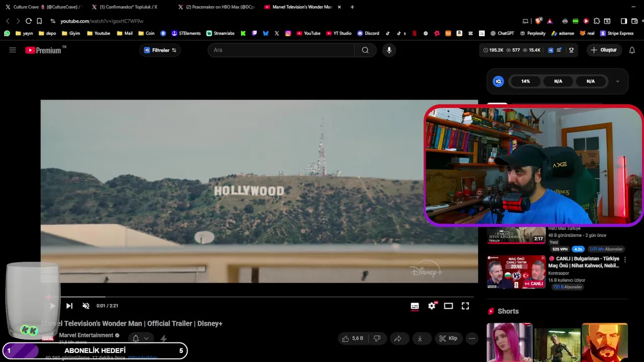Dislike the Wonder Man video
The width and height of the screenshot is (644, 362).
coord(377,338)
